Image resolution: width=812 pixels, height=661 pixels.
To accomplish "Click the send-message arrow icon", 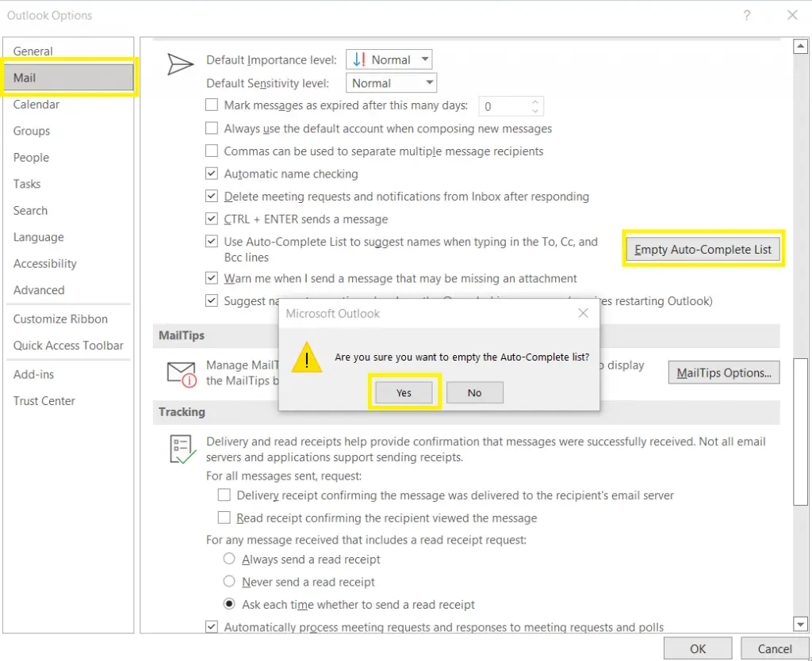I will click(x=180, y=65).
